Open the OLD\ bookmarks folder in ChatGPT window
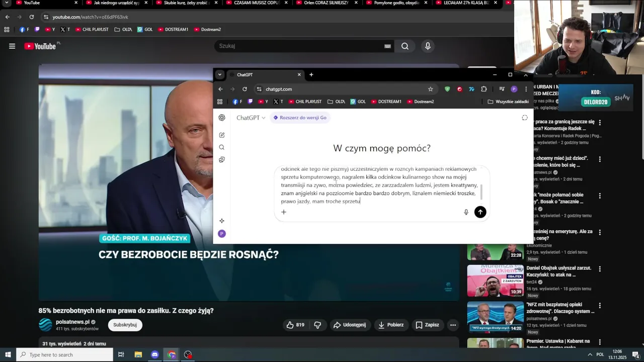644x362 pixels. tap(336, 102)
